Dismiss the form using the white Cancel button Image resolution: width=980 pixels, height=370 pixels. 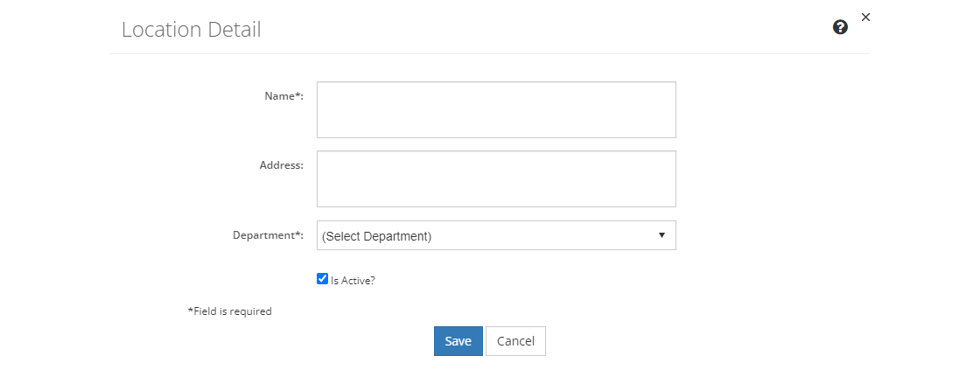click(x=515, y=341)
